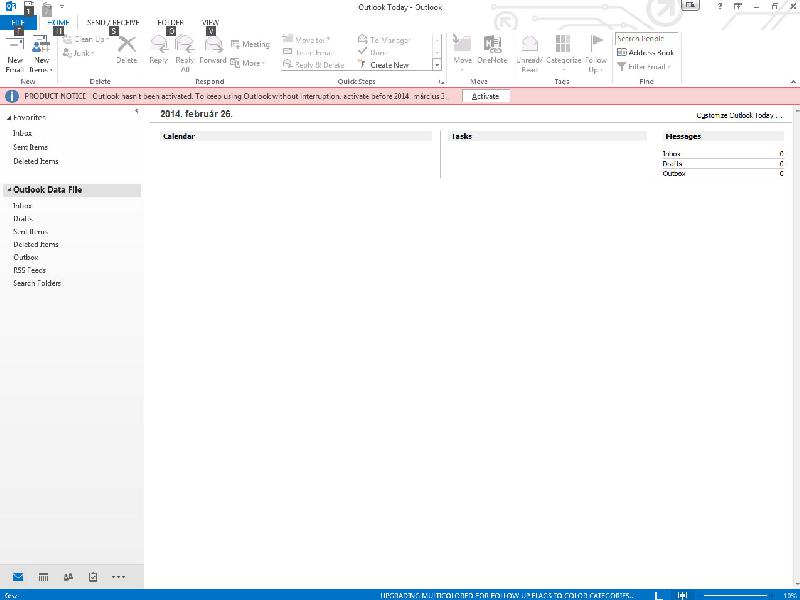This screenshot has height=600, width=800.
Task: Collapse the Outlook Data File tree
Action: coord(9,189)
